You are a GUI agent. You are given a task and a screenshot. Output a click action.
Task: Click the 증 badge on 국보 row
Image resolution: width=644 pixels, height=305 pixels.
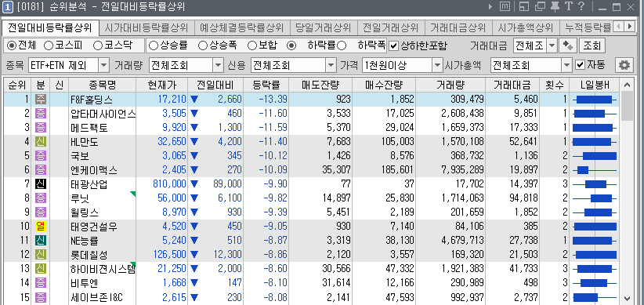tap(41, 156)
